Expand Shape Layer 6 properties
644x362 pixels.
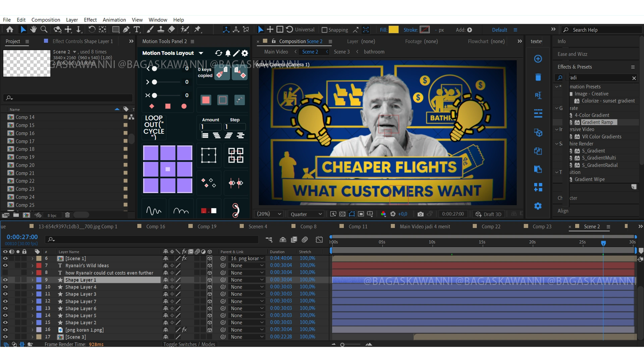(x=33, y=308)
